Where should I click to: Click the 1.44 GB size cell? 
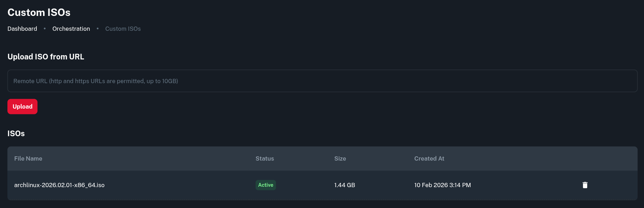coord(345,185)
